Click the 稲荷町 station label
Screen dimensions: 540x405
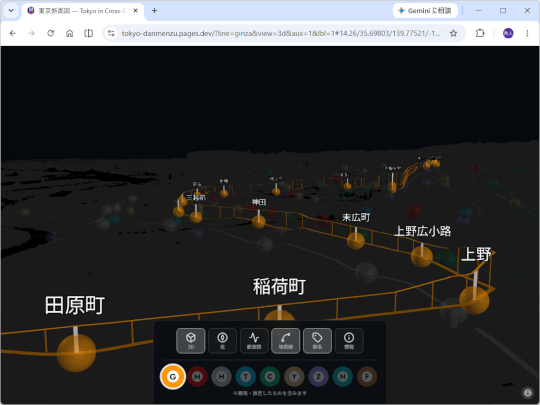click(x=279, y=287)
